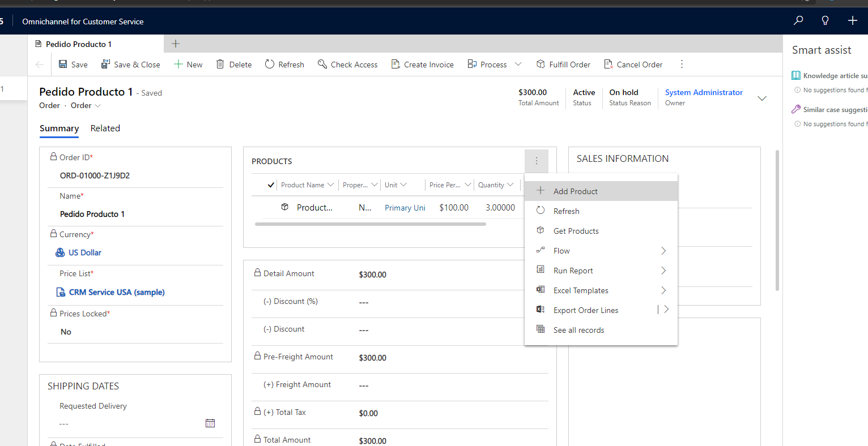Open the Products grid more commands button
Viewport: 868px width, 446px height.
[537, 161]
